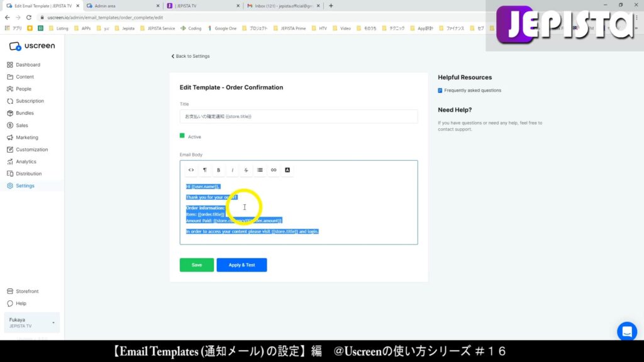Switch to the Admin area browser tab
This screenshot has height=362, width=644.
click(123, 6)
